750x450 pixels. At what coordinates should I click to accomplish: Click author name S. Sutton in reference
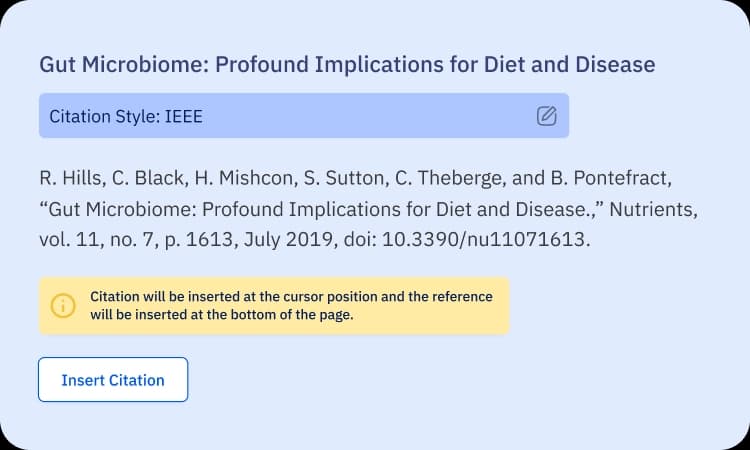tap(343, 178)
